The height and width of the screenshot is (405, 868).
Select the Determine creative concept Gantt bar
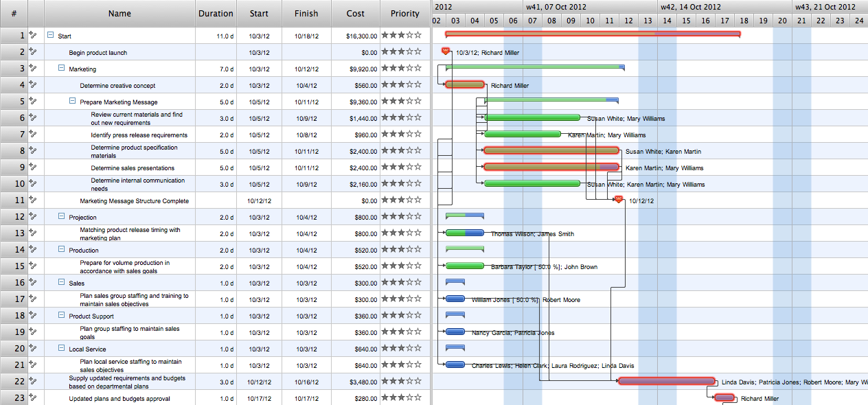[x=465, y=85]
